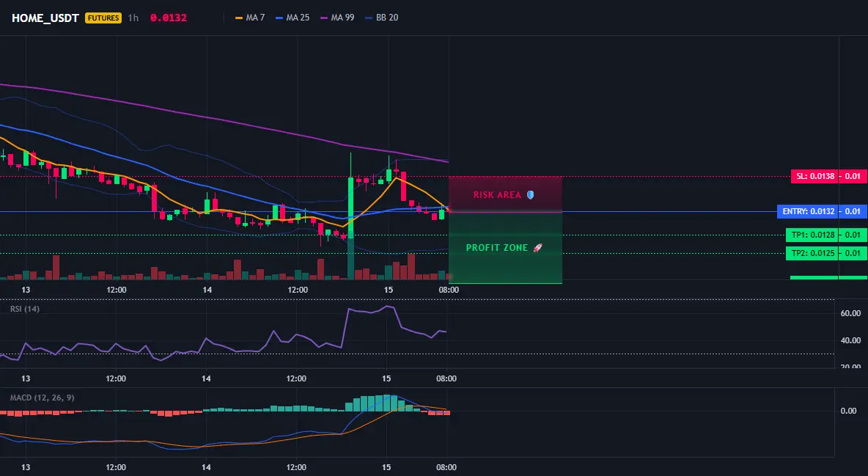Viewport: 868px width, 476px height.
Task: Click the SL: 0.0138 price tag
Action: [x=815, y=176]
